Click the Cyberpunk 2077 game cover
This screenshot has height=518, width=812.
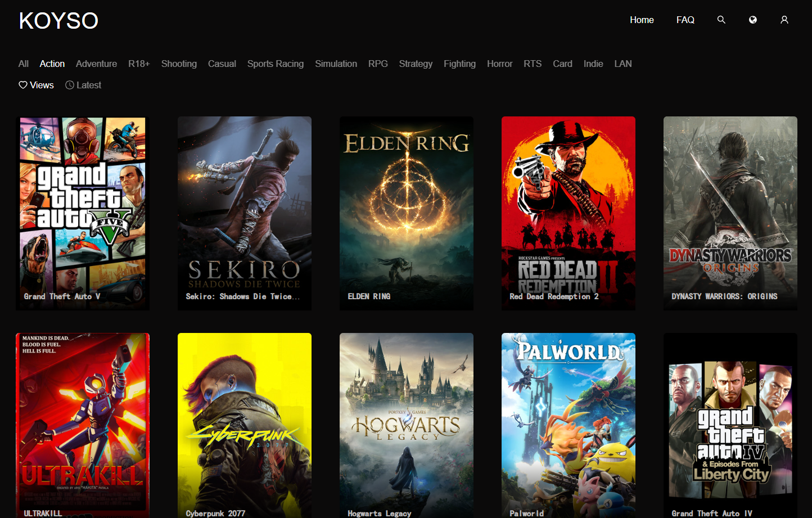[245, 425]
